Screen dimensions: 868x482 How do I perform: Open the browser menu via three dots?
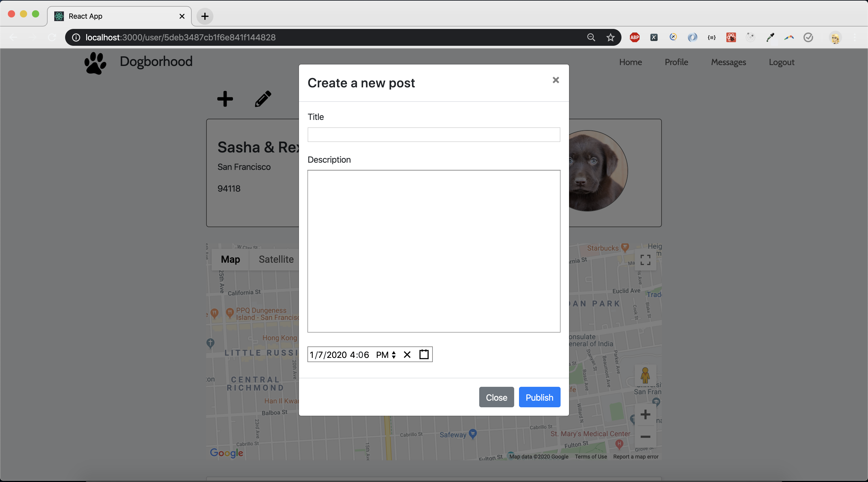[x=856, y=37]
